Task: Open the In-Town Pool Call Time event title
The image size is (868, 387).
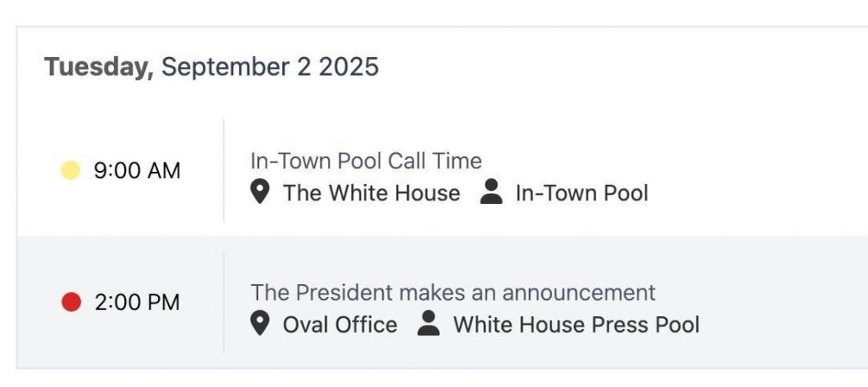Action: (366, 162)
